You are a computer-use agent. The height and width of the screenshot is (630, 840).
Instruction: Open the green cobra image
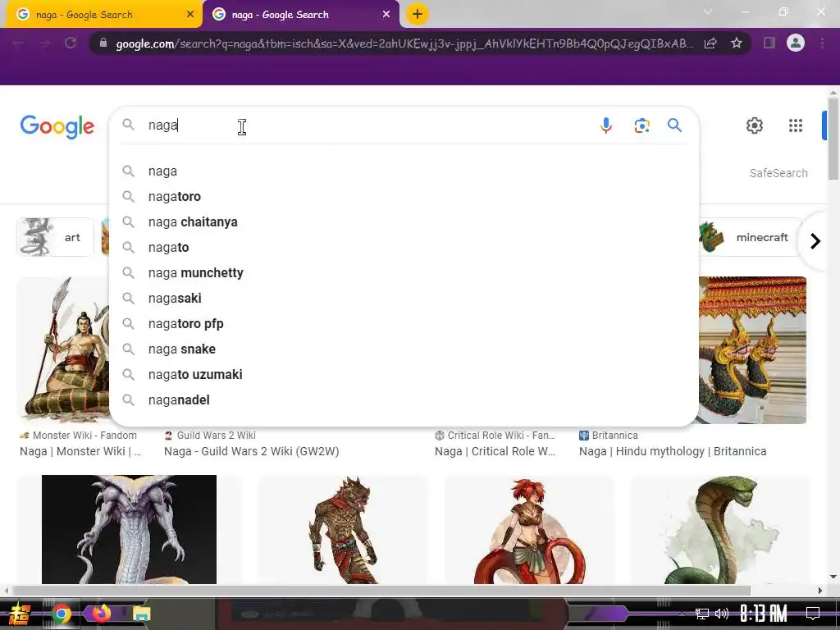(x=720, y=529)
